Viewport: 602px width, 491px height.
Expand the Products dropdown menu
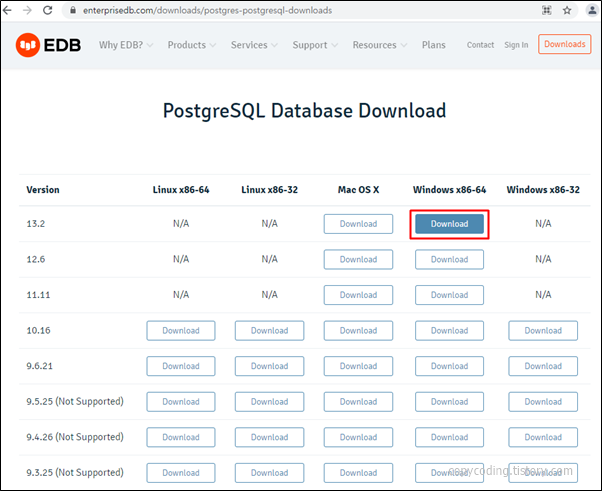pos(192,45)
